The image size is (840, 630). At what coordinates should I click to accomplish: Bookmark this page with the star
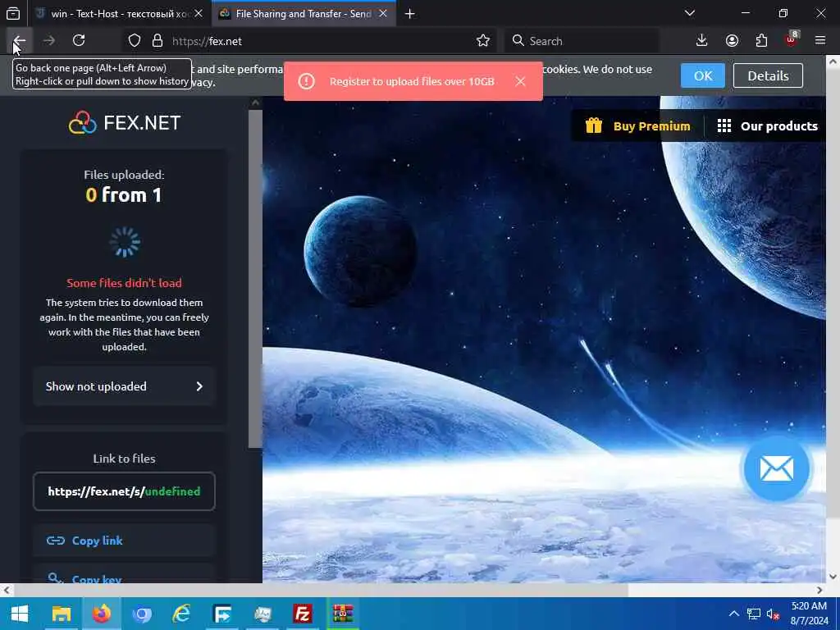click(x=482, y=41)
